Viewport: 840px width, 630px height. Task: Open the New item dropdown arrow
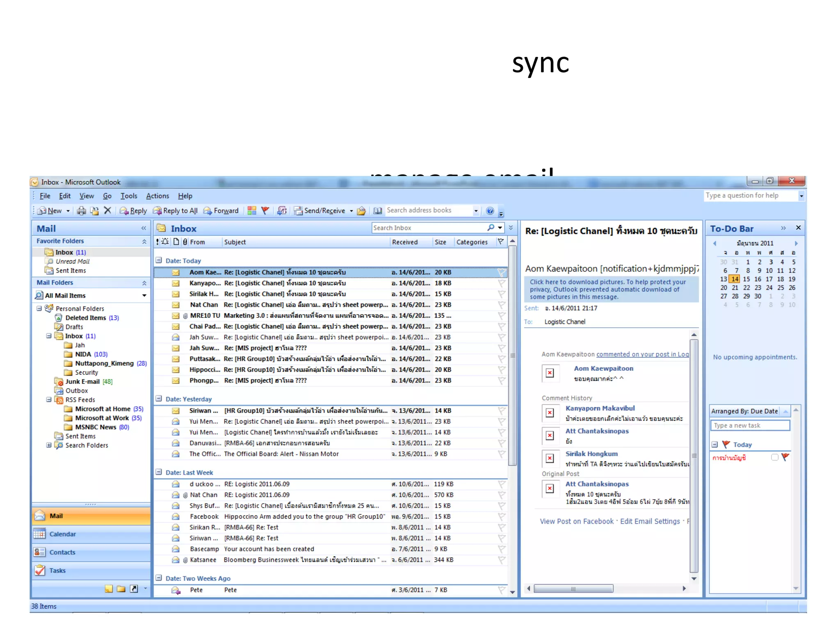68,211
